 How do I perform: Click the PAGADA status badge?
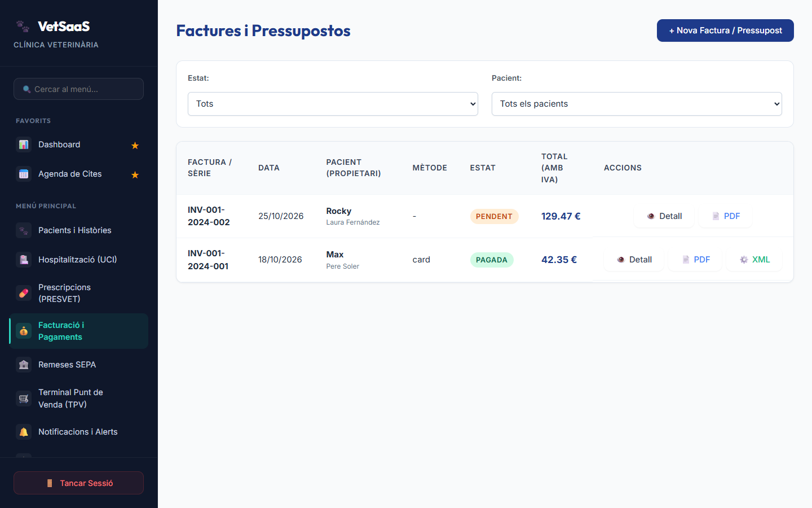click(x=492, y=260)
